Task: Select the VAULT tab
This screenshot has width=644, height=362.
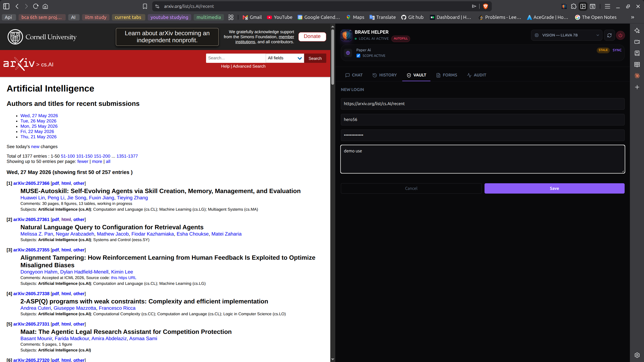Action: [416, 75]
